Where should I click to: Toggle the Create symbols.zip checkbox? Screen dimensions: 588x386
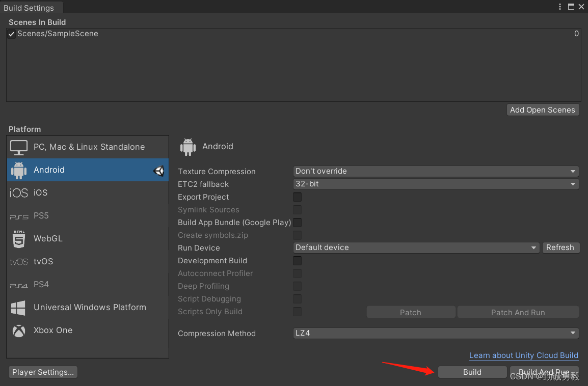click(298, 235)
